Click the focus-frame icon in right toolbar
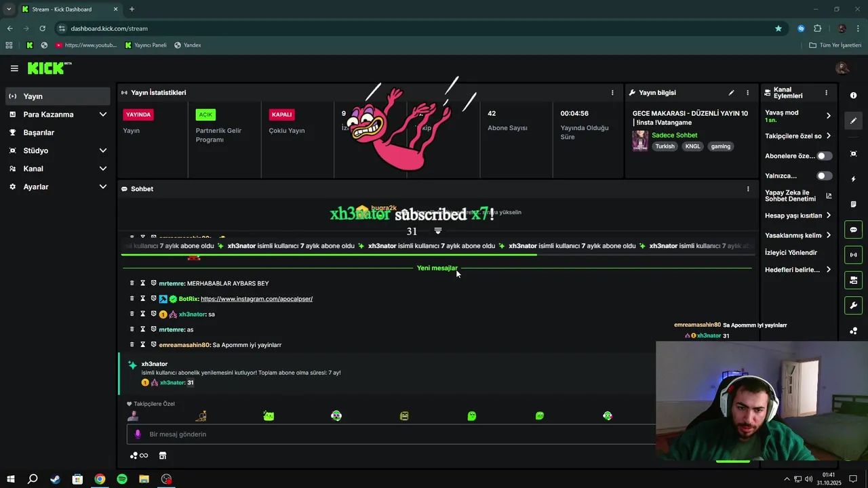Image resolution: width=868 pixels, height=488 pixels. click(853, 154)
